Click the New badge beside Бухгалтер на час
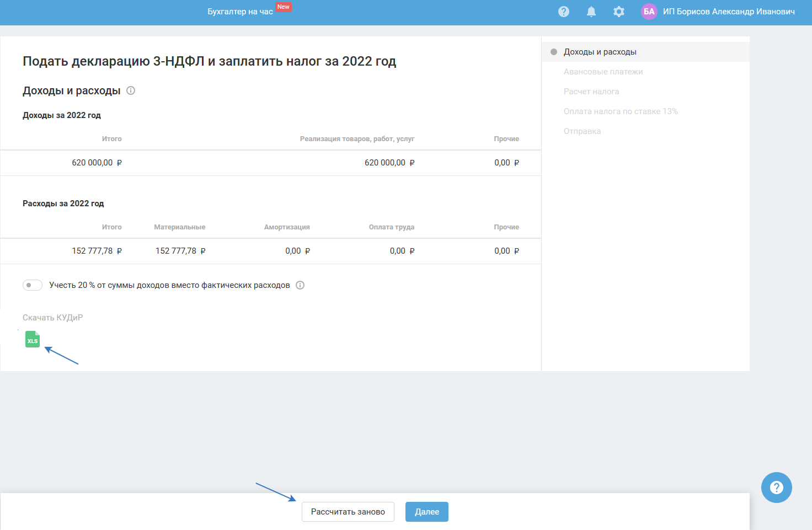812x530 pixels. coord(284,7)
